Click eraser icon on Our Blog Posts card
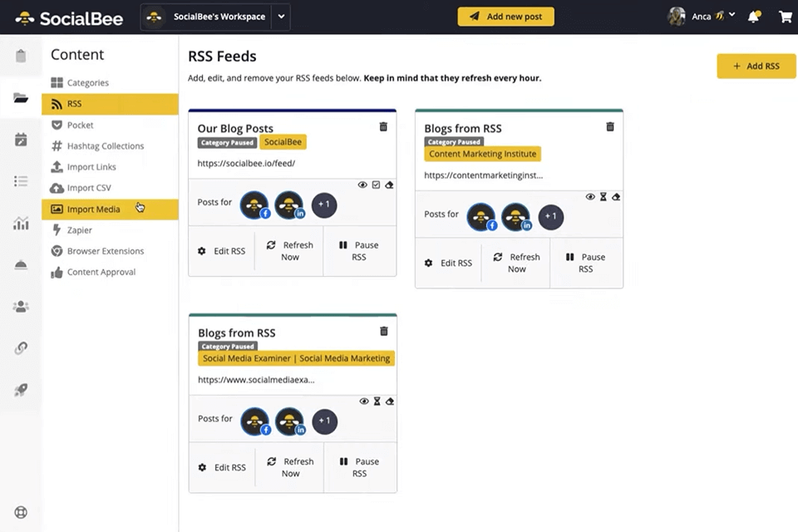This screenshot has width=798, height=532. click(389, 185)
